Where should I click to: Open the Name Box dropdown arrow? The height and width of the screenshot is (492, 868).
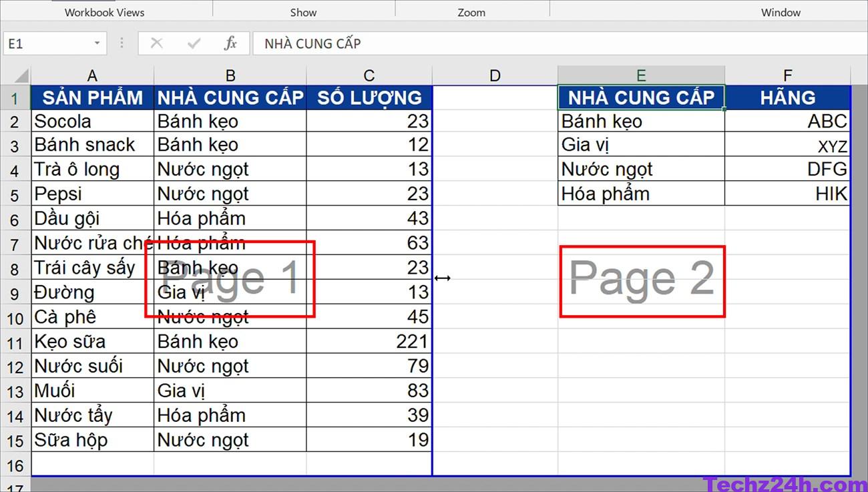coord(97,43)
